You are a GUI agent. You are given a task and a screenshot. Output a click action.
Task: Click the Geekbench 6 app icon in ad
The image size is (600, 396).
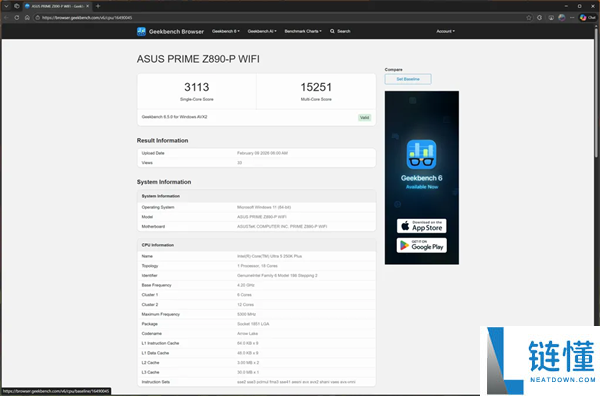421,154
